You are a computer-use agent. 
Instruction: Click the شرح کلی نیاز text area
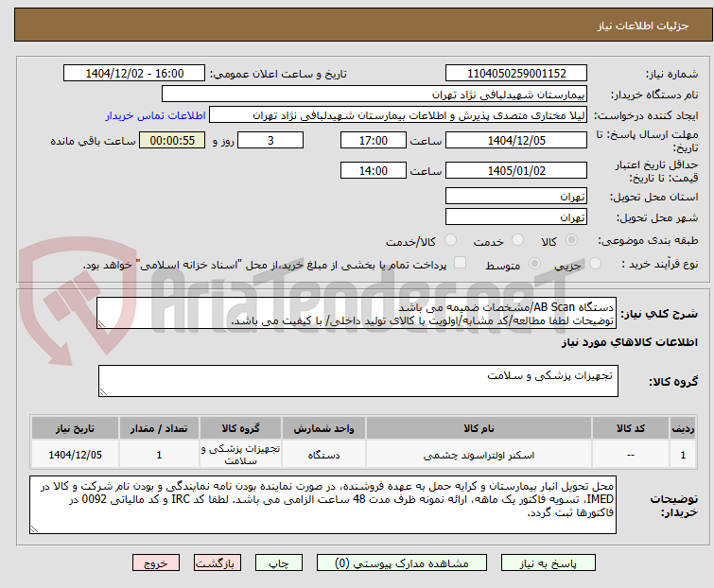tap(357, 313)
